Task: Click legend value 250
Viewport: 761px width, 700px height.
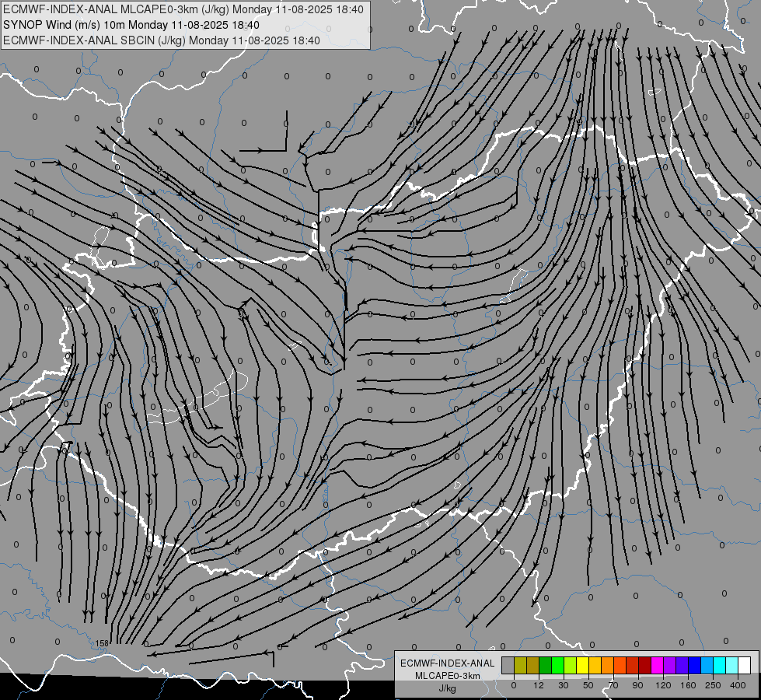Action: [x=713, y=685]
